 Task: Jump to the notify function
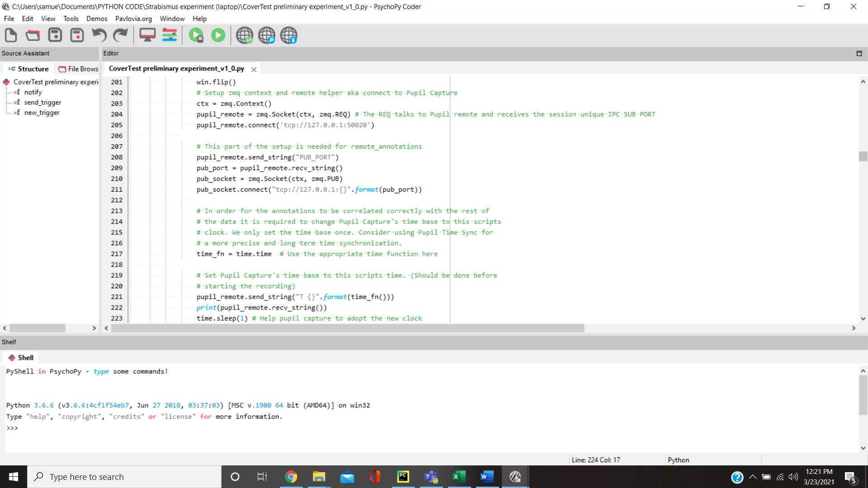33,92
